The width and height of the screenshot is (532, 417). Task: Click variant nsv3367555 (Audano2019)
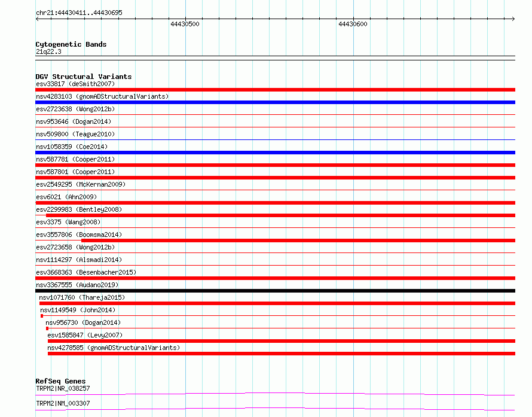(77, 285)
